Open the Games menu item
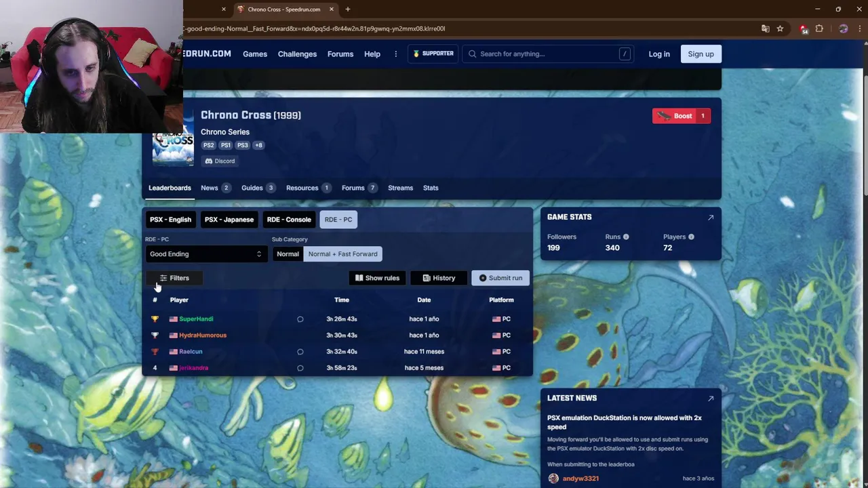The height and width of the screenshot is (488, 868). 255,54
